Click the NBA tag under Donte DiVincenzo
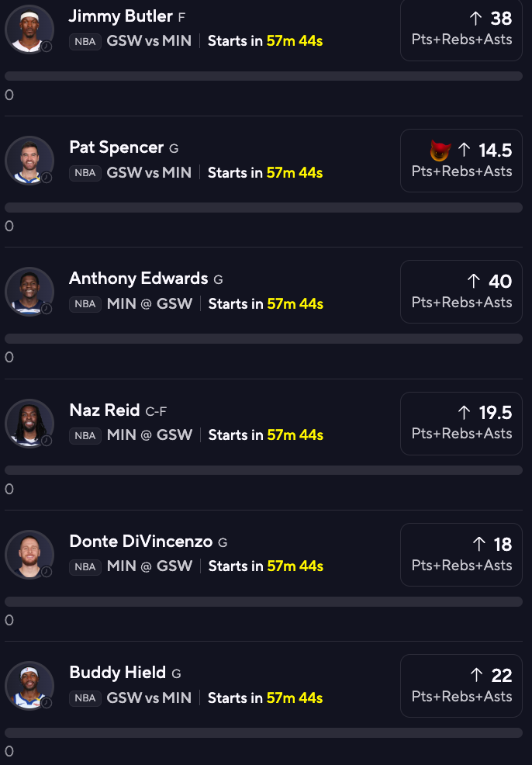532x765 pixels. 85,567
